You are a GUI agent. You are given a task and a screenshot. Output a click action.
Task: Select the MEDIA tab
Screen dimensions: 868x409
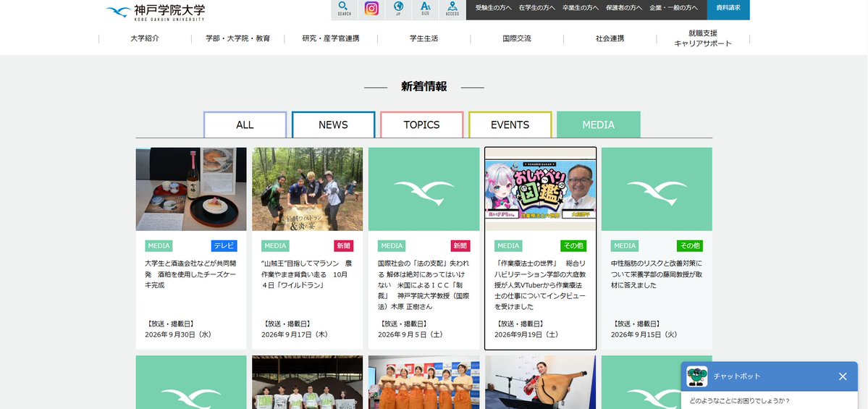tap(599, 125)
